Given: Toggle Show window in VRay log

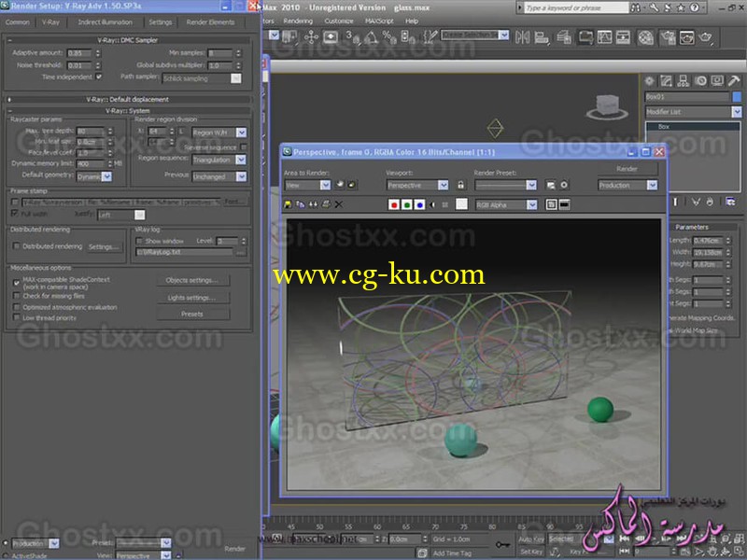Looking at the screenshot, I should [x=139, y=241].
